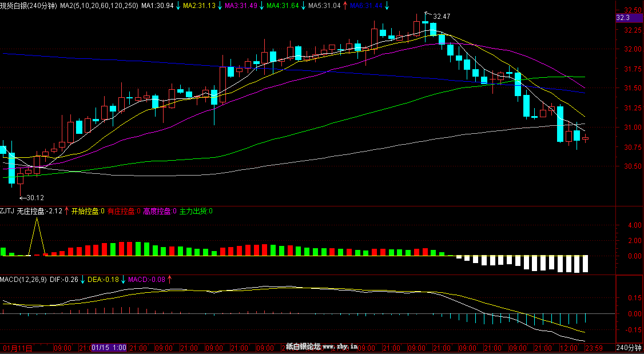
Task: Click the red up arrow after MA5:31.04
Action: [345, 6]
